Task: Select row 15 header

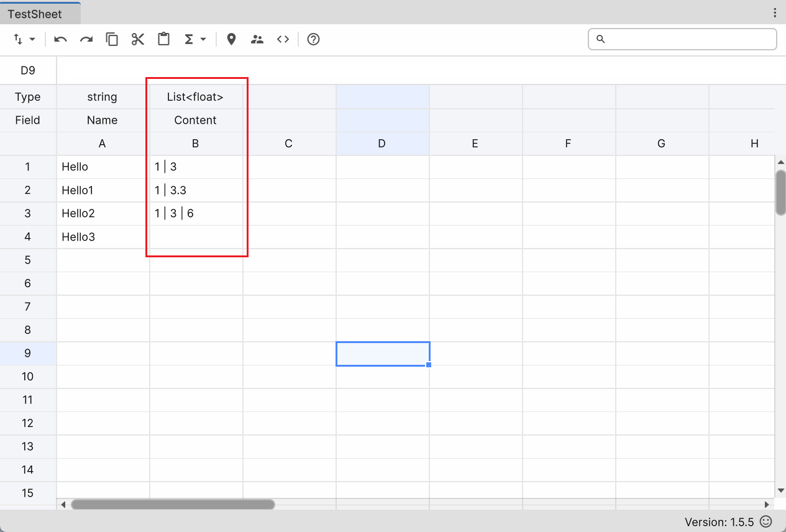Action: click(28, 493)
